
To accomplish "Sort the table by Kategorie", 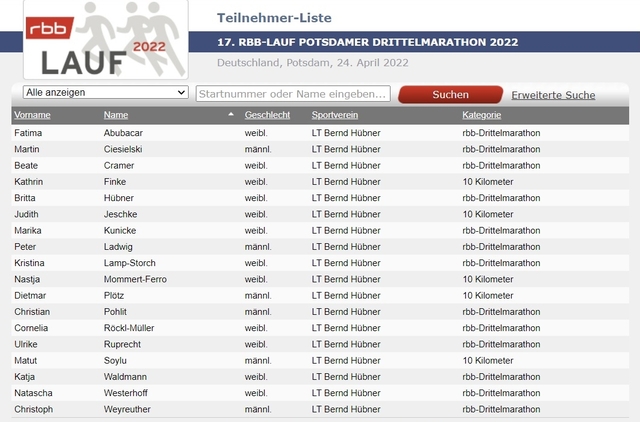I will coord(482,115).
